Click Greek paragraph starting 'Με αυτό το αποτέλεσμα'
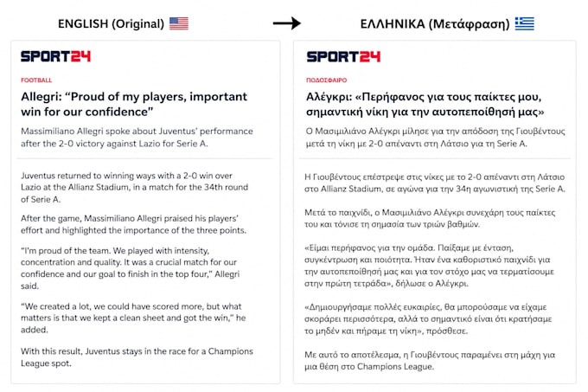The height and width of the screenshot is (392, 588). pyautogui.click(x=430, y=361)
